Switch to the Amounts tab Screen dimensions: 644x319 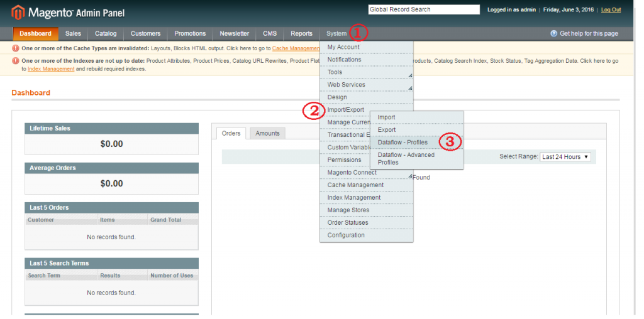(267, 133)
